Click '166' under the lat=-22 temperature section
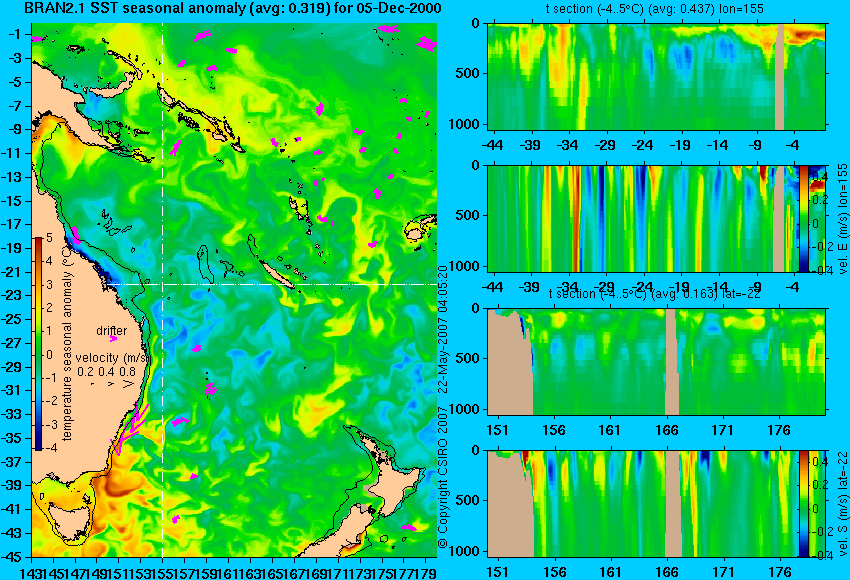This screenshot has height=580, width=850. pos(666,430)
